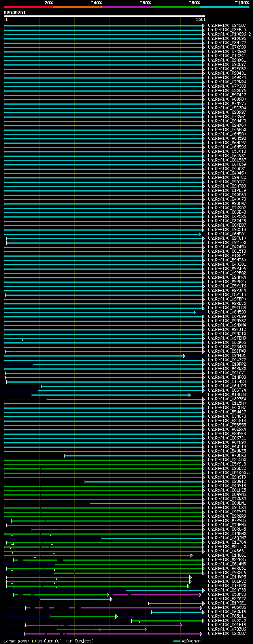
Task: Open hit UniRef100_Q2JX50
Action: tap(227, 460)
